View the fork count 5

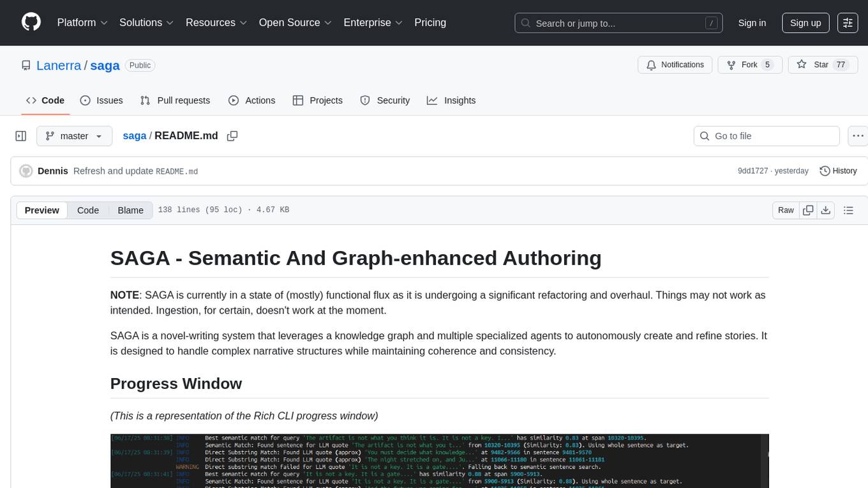click(x=767, y=65)
